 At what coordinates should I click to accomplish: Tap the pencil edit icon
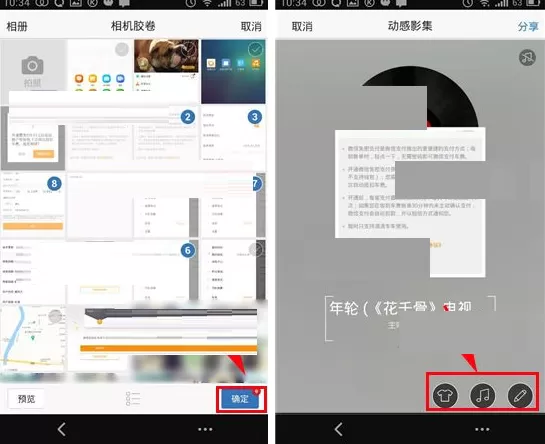coord(520,395)
